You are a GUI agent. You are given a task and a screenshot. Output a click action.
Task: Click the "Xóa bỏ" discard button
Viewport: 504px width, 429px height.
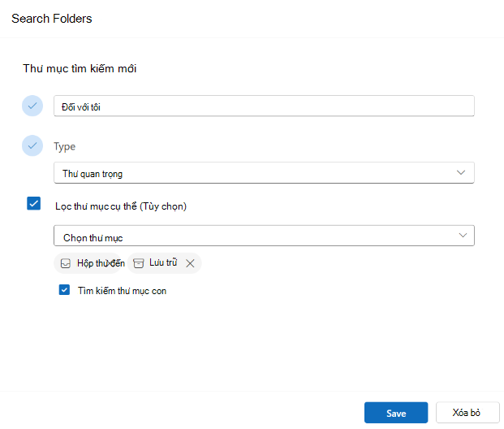point(467,413)
